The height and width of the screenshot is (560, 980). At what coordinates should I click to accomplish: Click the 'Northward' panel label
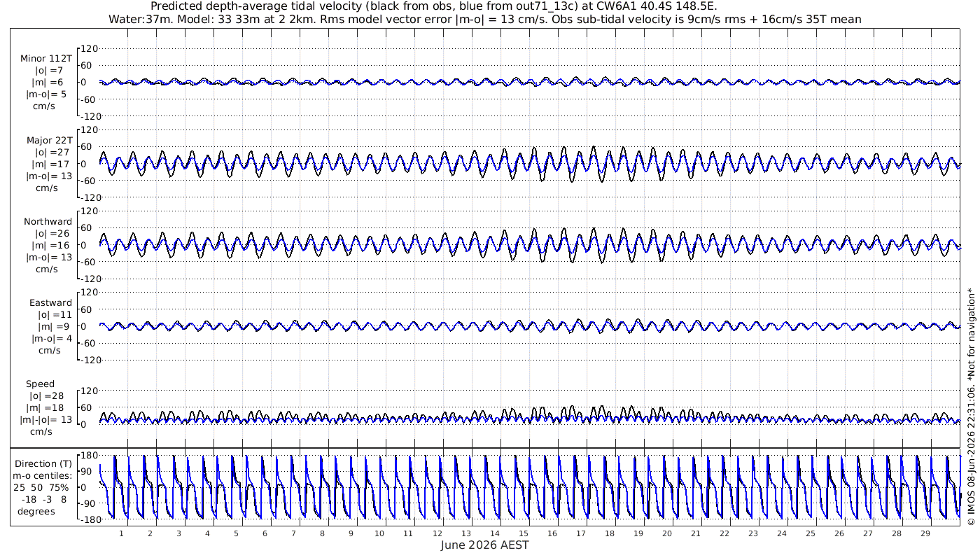point(48,222)
